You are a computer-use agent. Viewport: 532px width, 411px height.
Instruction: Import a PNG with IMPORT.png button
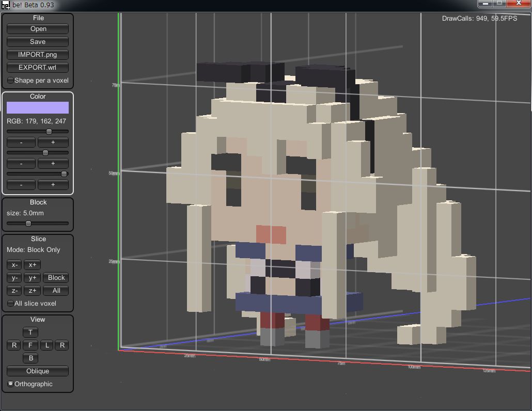[38, 55]
